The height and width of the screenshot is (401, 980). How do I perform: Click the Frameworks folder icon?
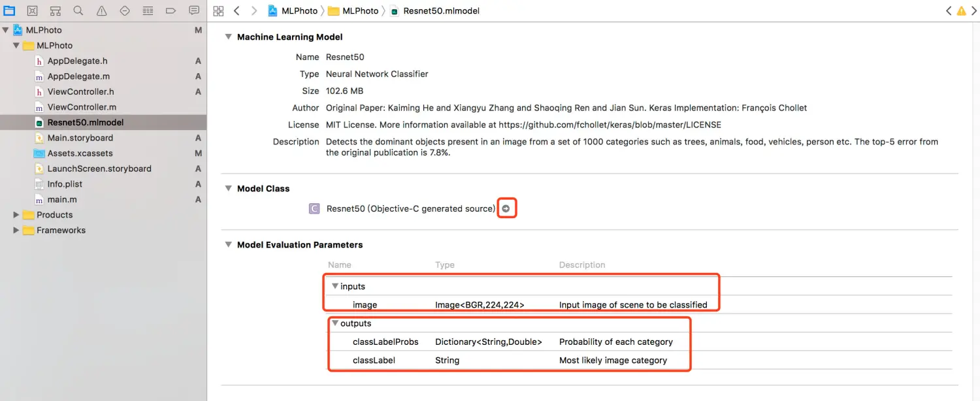pyautogui.click(x=28, y=231)
